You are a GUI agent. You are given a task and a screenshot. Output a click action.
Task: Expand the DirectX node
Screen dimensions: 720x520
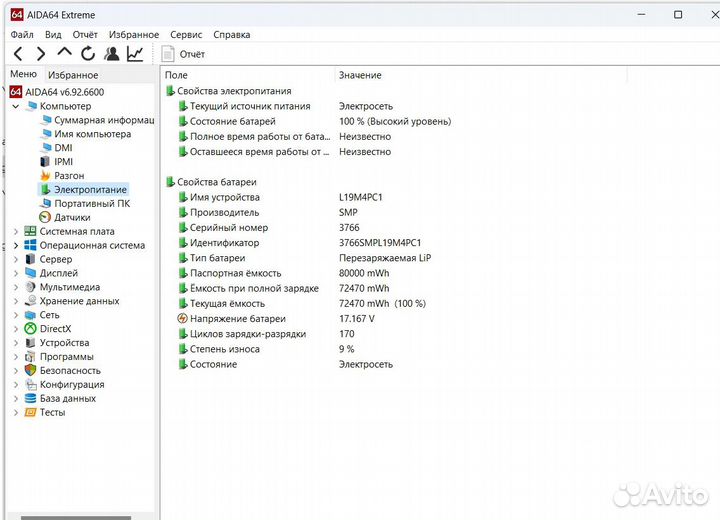coord(16,329)
